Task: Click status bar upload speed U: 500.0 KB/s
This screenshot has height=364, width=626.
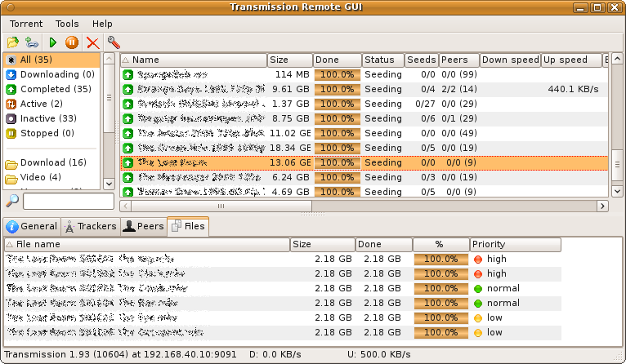Action: click(379, 354)
